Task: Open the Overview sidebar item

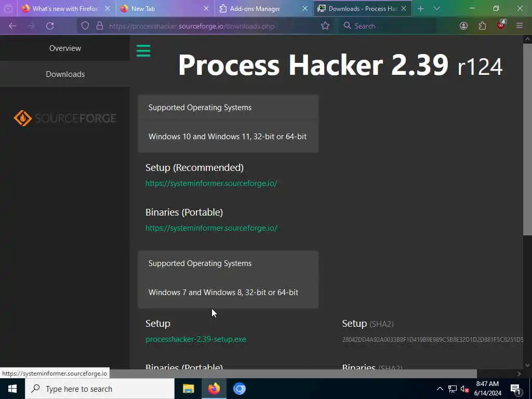Action: coord(65,48)
